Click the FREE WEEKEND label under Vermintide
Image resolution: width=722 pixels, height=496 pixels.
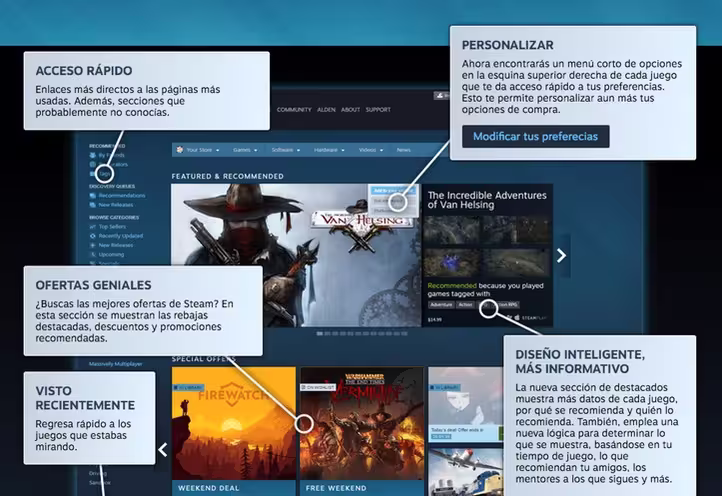coord(336,488)
